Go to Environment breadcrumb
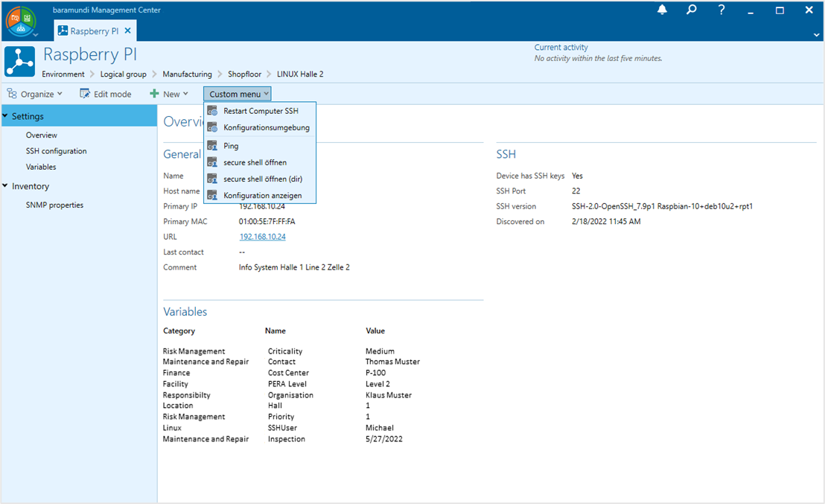 pyautogui.click(x=63, y=74)
